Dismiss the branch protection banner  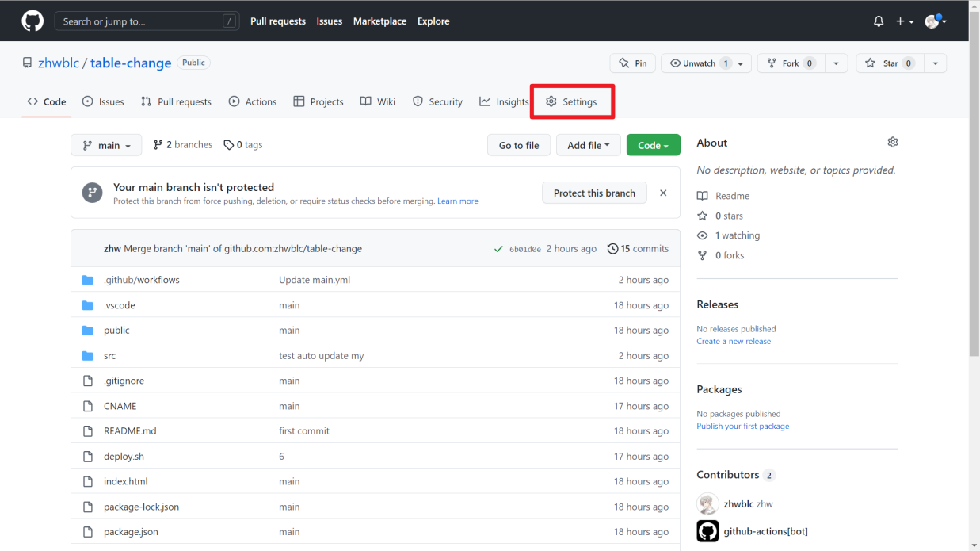point(663,193)
